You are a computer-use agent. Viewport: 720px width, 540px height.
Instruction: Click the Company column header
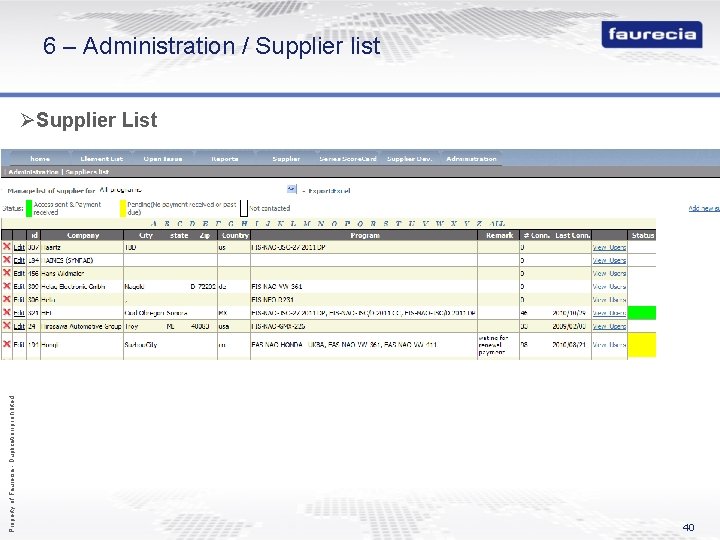click(x=83, y=235)
